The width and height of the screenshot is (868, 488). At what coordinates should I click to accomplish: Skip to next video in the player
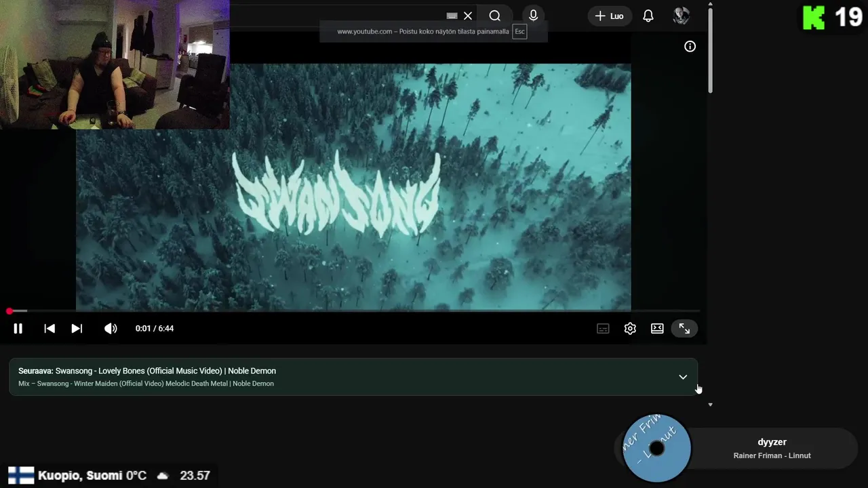click(x=77, y=329)
